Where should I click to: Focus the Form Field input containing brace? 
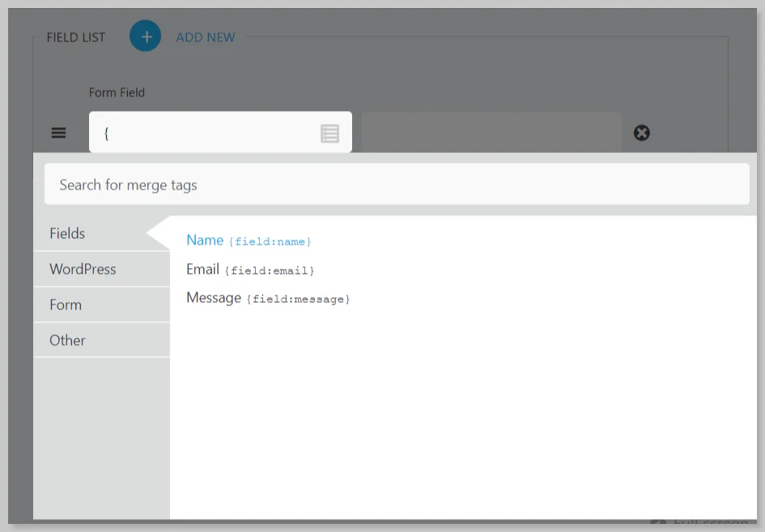(206, 133)
